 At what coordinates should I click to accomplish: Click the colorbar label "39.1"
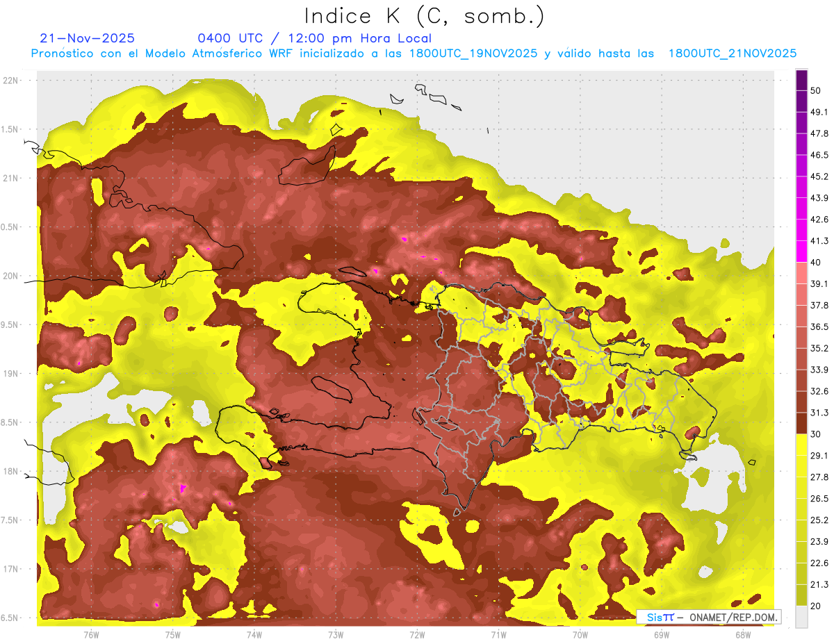point(819,283)
